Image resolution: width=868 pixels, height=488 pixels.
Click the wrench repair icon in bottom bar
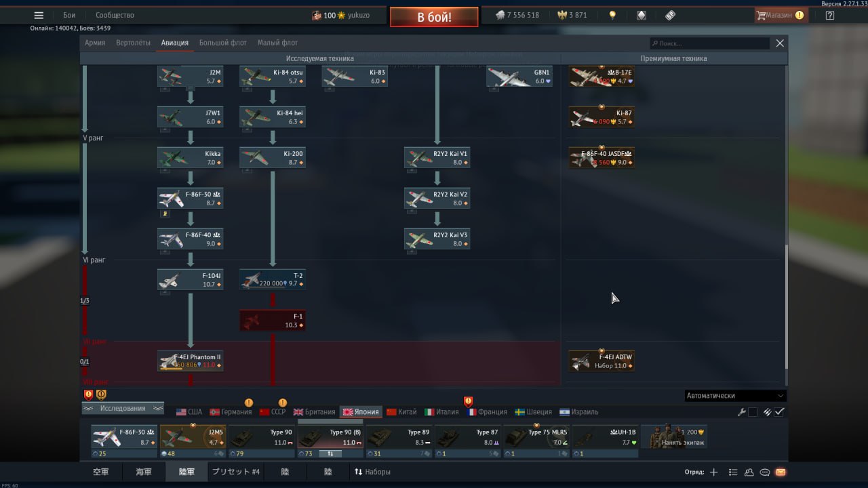click(742, 412)
